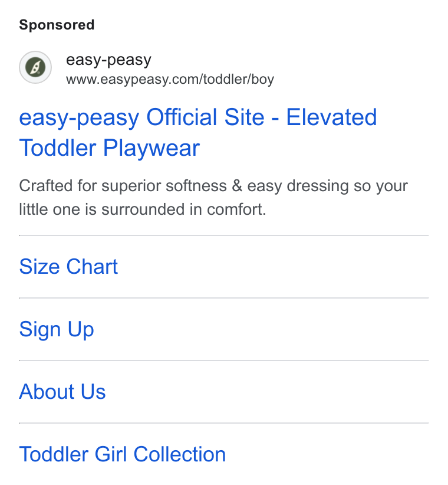Click the 'Toddler Playwear' line of the headline
Viewport: 448px width, 485px height.
pyautogui.click(x=110, y=148)
